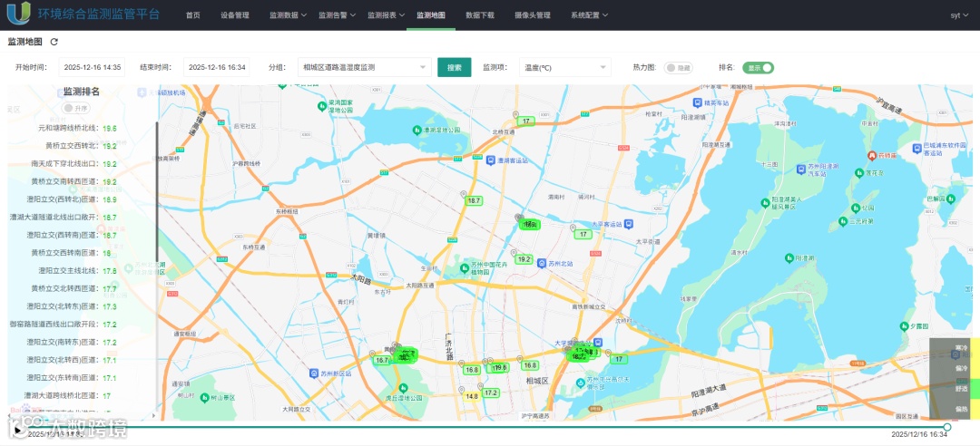The width and height of the screenshot is (980, 446).
Task: Open the 数据下载 menu item
Action: [x=480, y=15]
